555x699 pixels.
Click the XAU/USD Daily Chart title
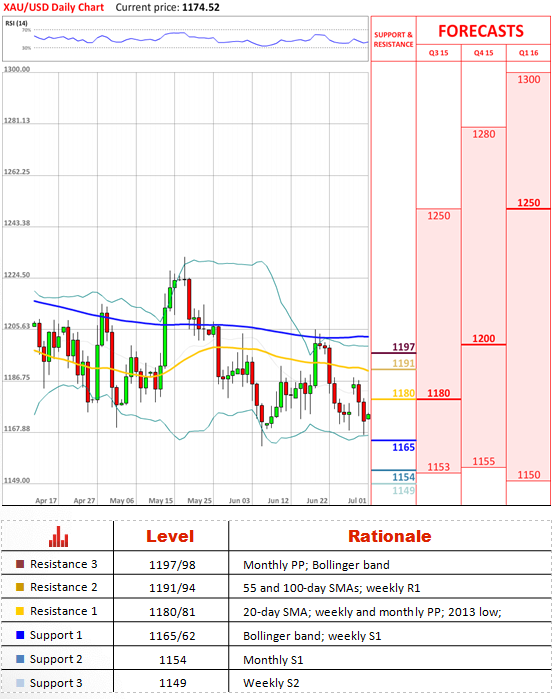click(53, 8)
